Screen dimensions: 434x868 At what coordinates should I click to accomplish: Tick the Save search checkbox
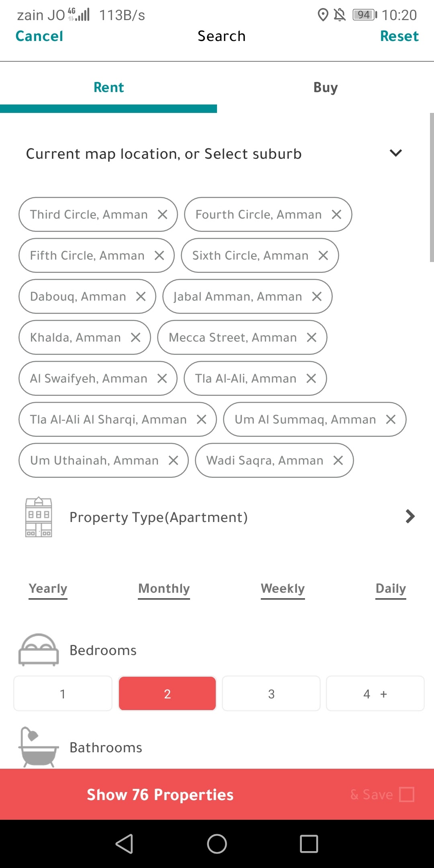pyautogui.click(x=407, y=794)
